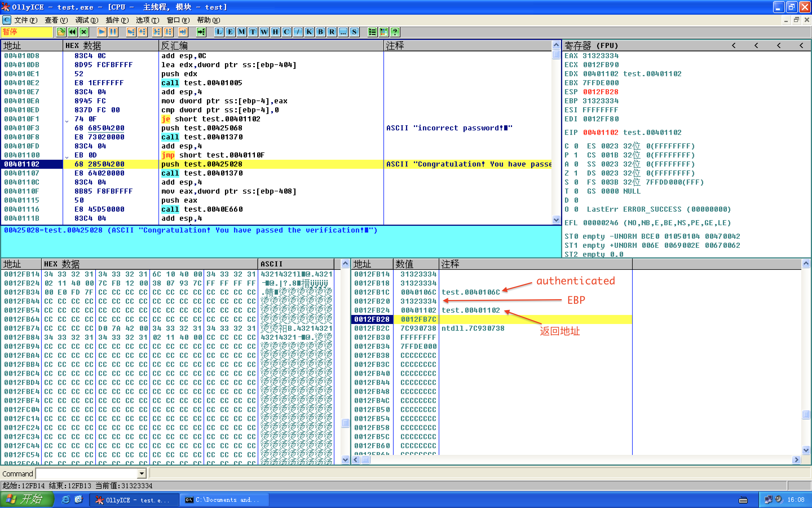Click the ASCII column header in dump pane
Image resolution: width=812 pixels, height=508 pixels.
(296, 264)
